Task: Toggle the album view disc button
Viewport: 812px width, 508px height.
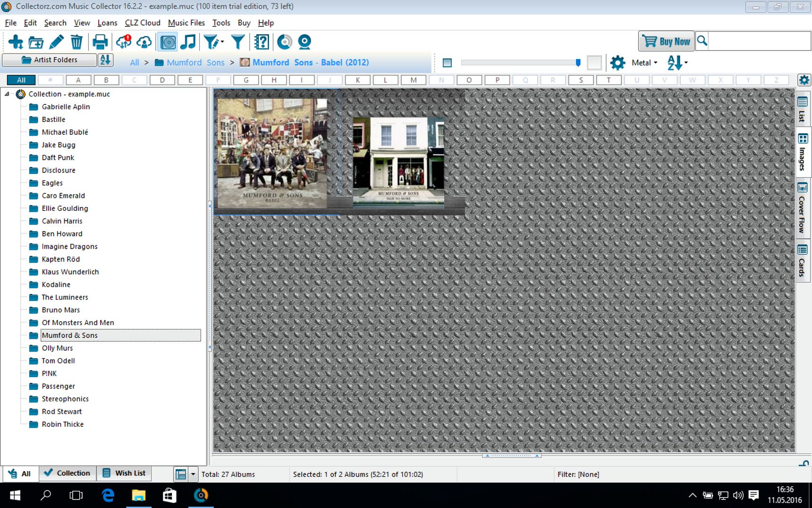Action: (x=168, y=42)
